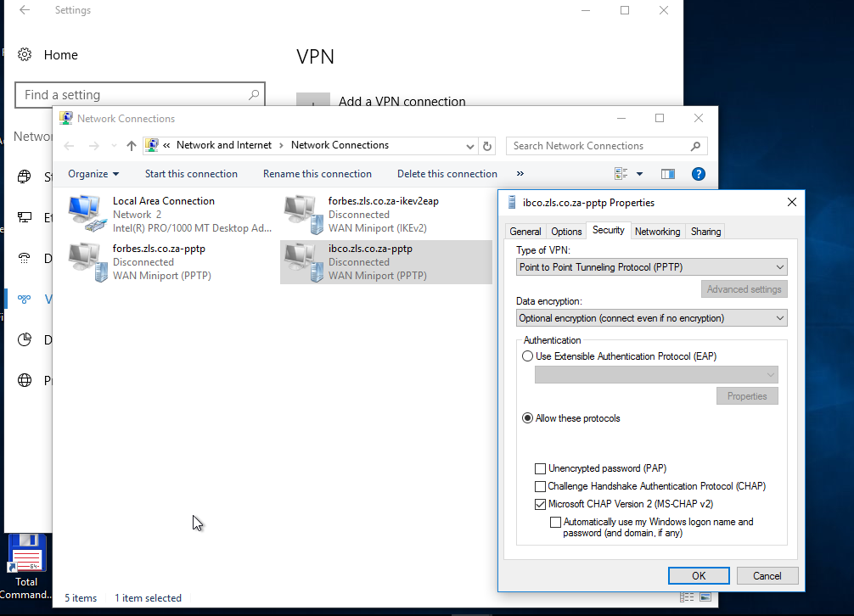854x616 pixels.
Task: Toggle the preview pane icon
Action: (668, 174)
